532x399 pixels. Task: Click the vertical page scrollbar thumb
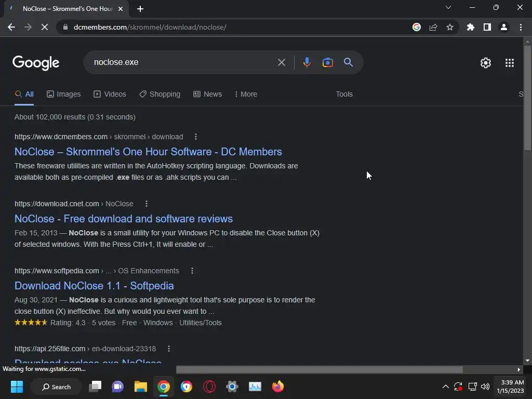tap(527, 97)
